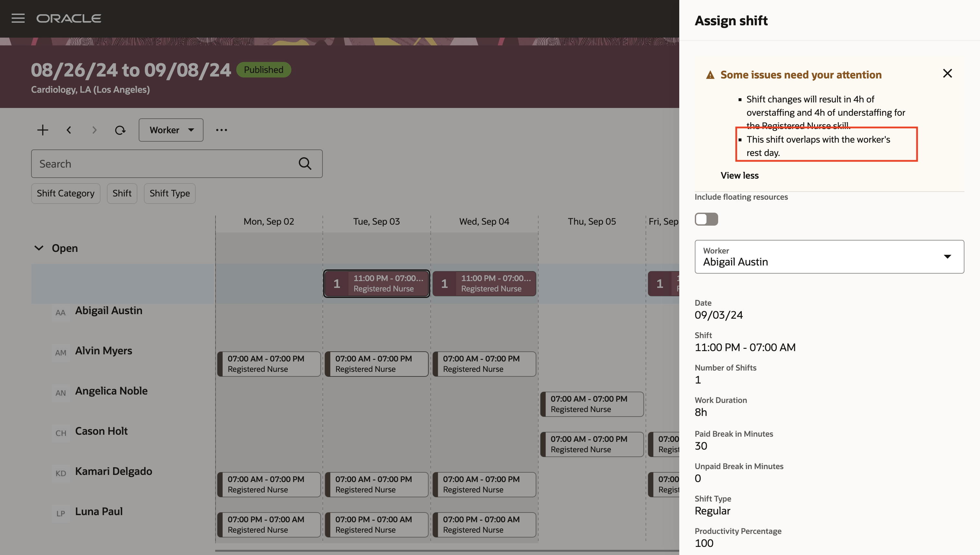
Task: Expand the Worker Abigail Austin combo box
Action: pyautogui.click(x=947, y=256)
